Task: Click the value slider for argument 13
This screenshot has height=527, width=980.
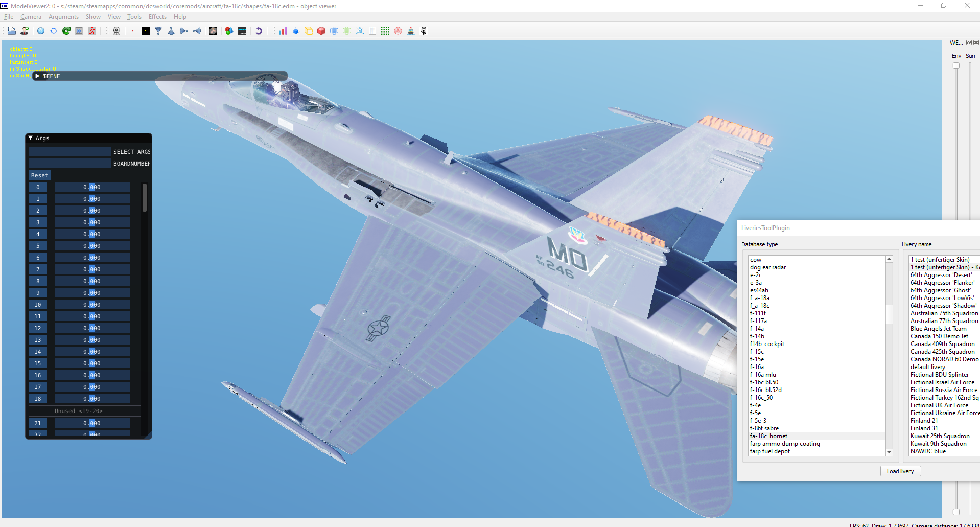Action: pos(92,340)
